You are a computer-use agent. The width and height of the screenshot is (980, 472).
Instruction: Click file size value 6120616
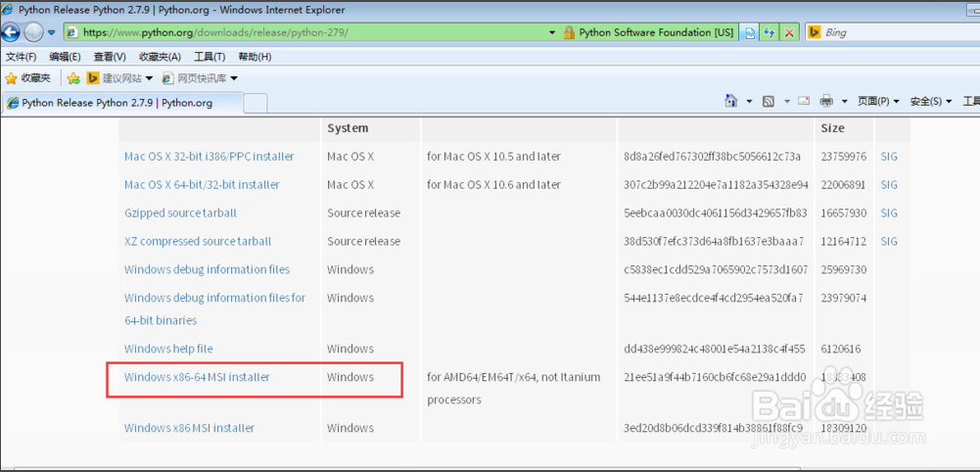pyautogui.click(x=841, y=349)
